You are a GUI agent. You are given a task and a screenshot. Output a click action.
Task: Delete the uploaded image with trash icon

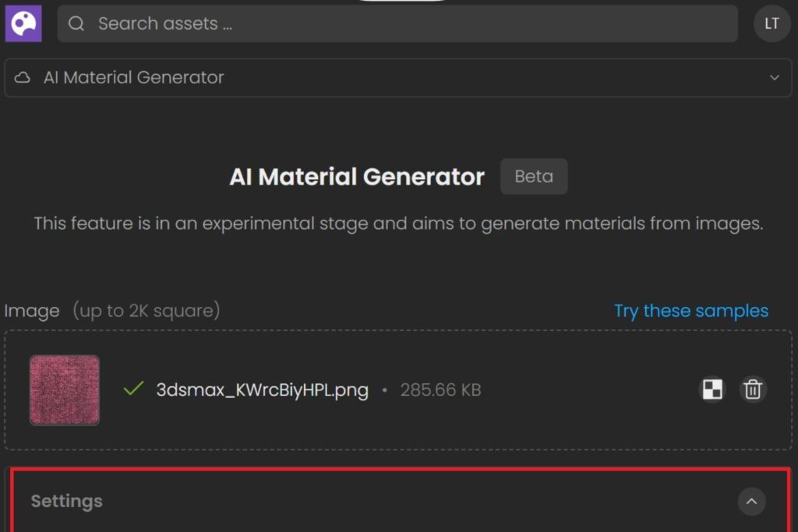(x=753, y=389)
